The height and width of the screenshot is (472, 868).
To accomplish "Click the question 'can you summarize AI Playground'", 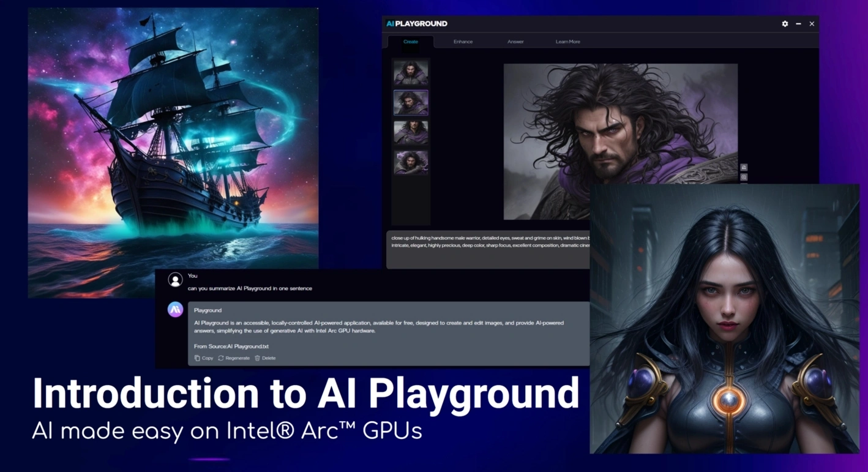I will (250, 288).
